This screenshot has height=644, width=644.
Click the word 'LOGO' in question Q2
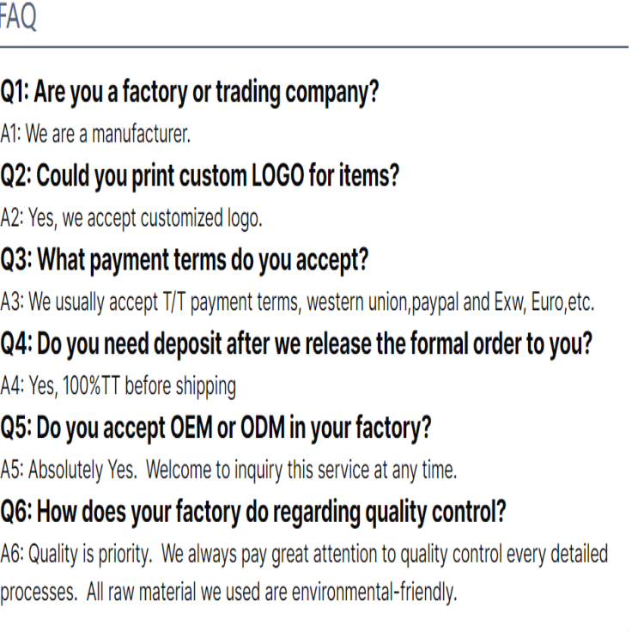[277, 175]
